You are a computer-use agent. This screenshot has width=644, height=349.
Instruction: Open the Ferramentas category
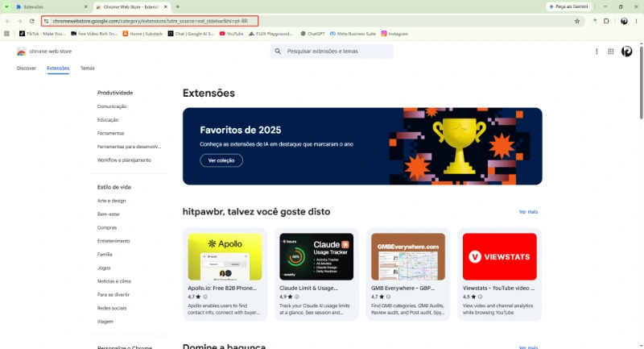[111, 133]
